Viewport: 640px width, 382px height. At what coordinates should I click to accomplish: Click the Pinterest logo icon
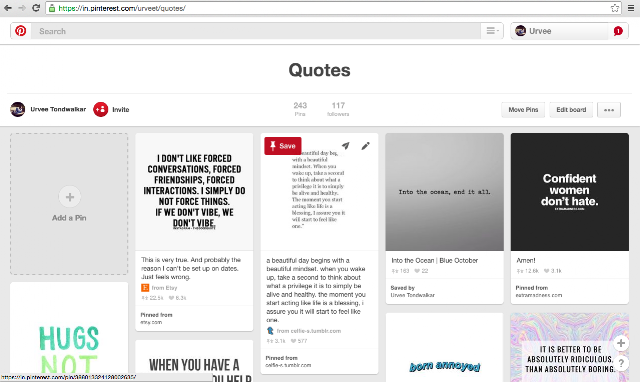click(x=20, y=31)
